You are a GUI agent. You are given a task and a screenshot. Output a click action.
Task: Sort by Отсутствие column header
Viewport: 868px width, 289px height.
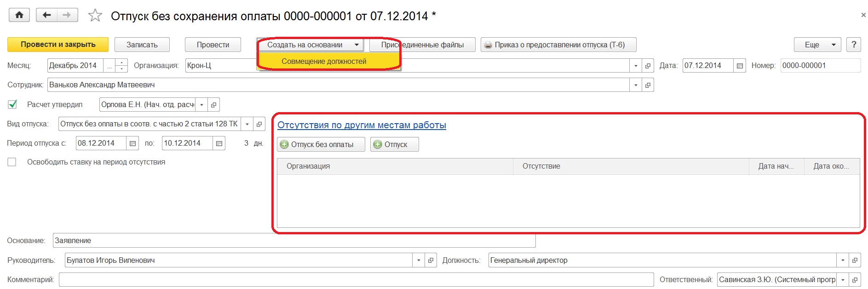coord(631,166)
